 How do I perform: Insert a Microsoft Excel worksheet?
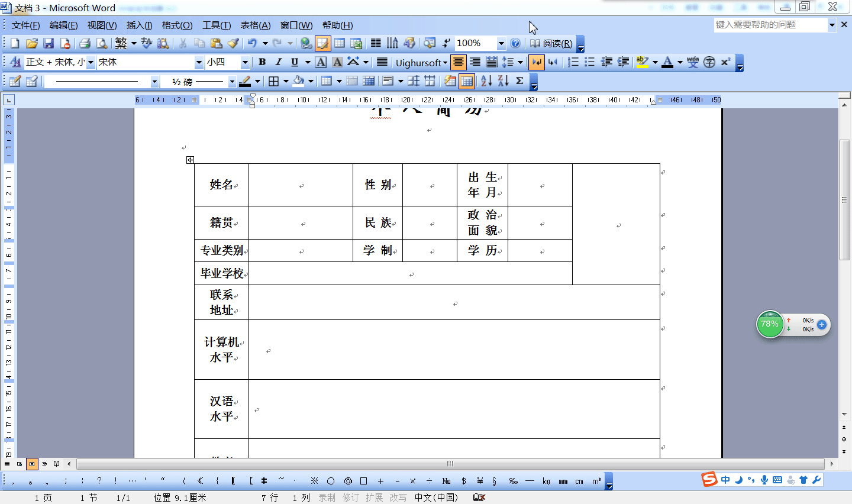356,43
